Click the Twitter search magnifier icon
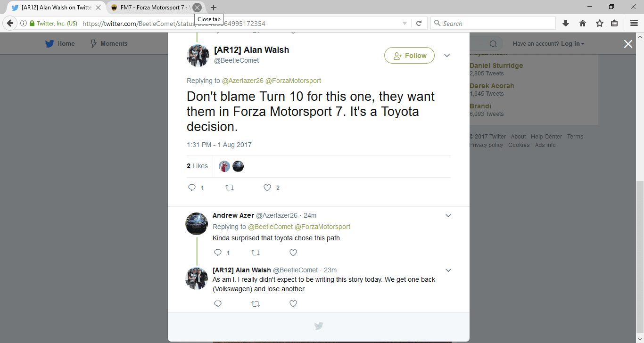This screenshot has width=644, height=343. 493,44
